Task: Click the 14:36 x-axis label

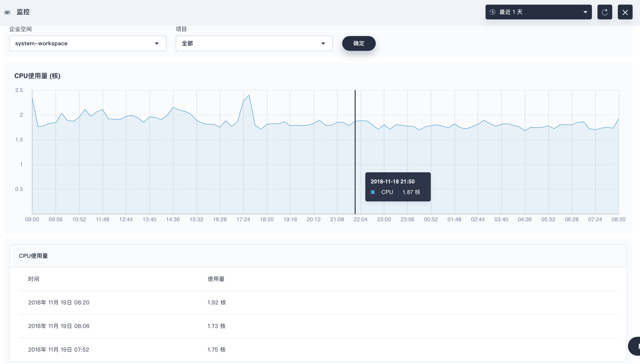Action: 173,219
